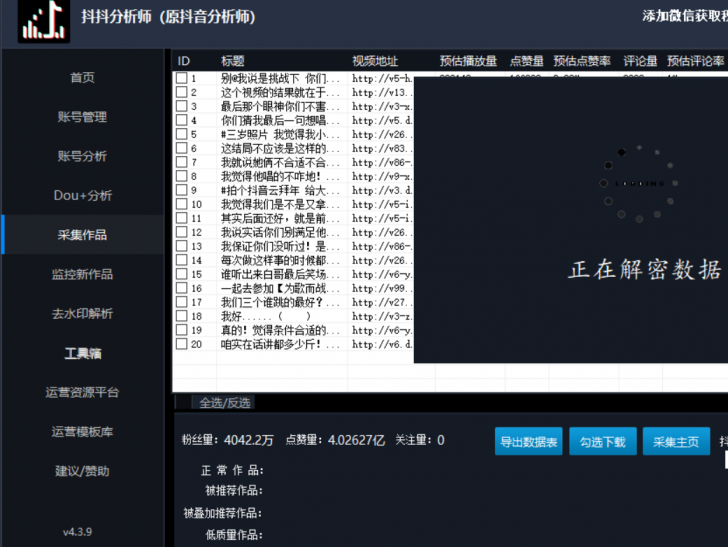728x547 pixels.
Task: Tick the checkbox for row 3
Action: coord(182,106)
